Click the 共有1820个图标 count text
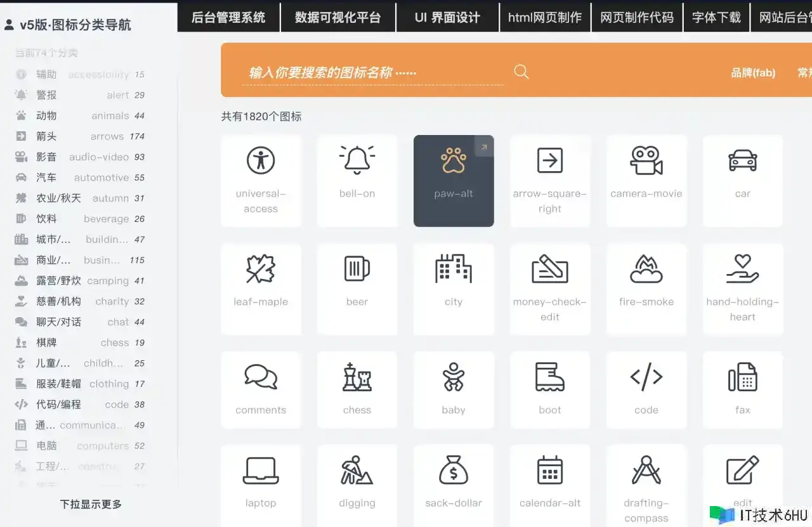 pos(261,117)
